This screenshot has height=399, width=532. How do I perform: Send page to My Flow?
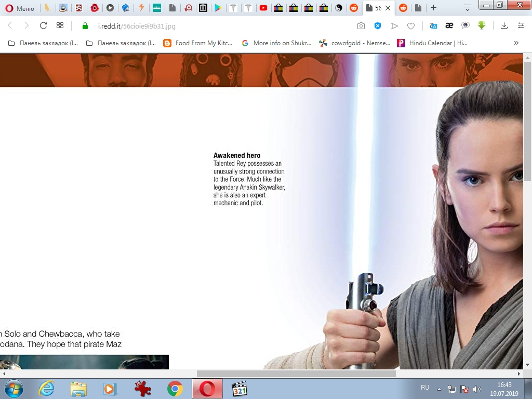tap(394, 26)
